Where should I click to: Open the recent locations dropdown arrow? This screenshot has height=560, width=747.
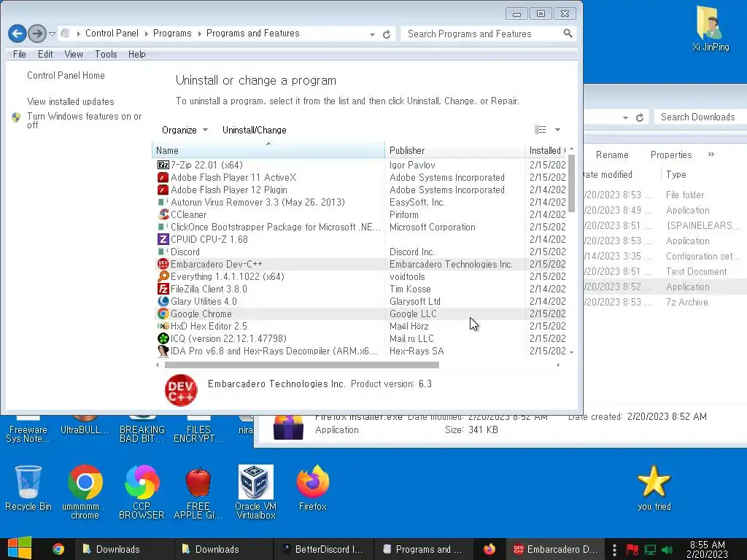52,34
